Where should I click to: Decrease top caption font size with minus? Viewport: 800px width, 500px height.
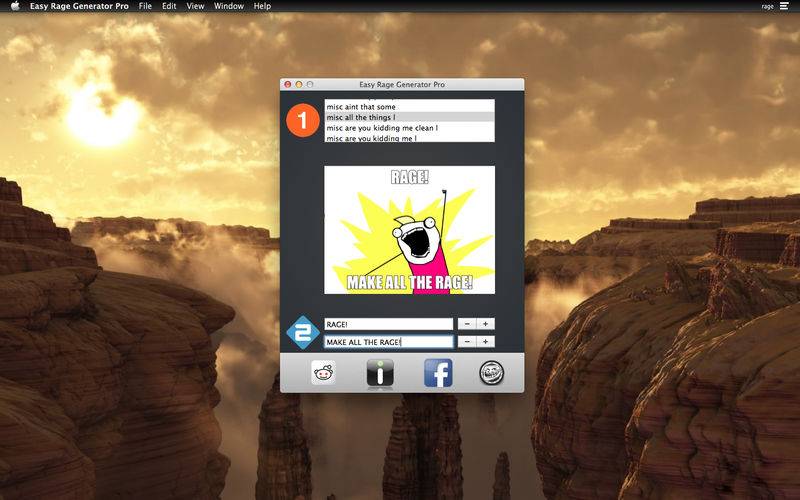point(467,323)
